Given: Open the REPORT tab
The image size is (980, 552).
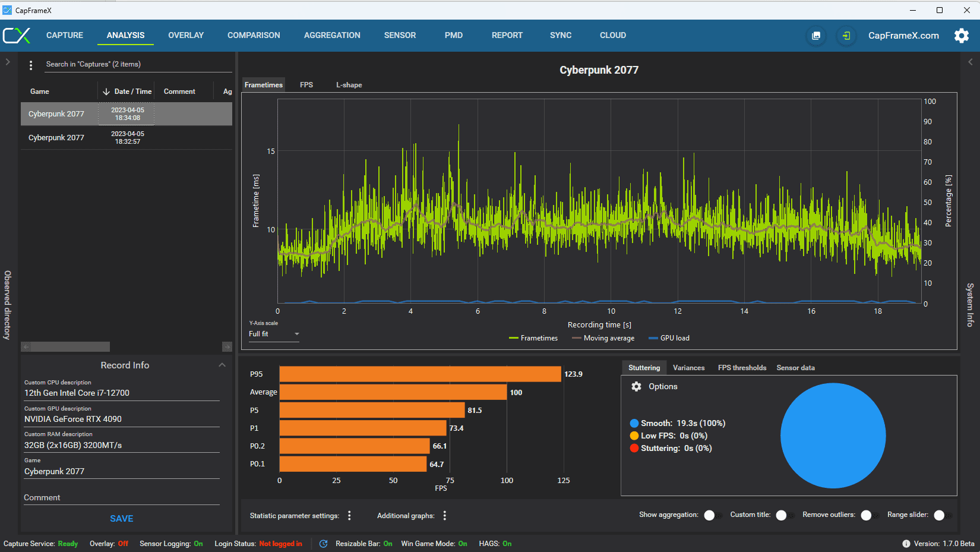Looking at the screenshot, I should click(x=507, y=36).
